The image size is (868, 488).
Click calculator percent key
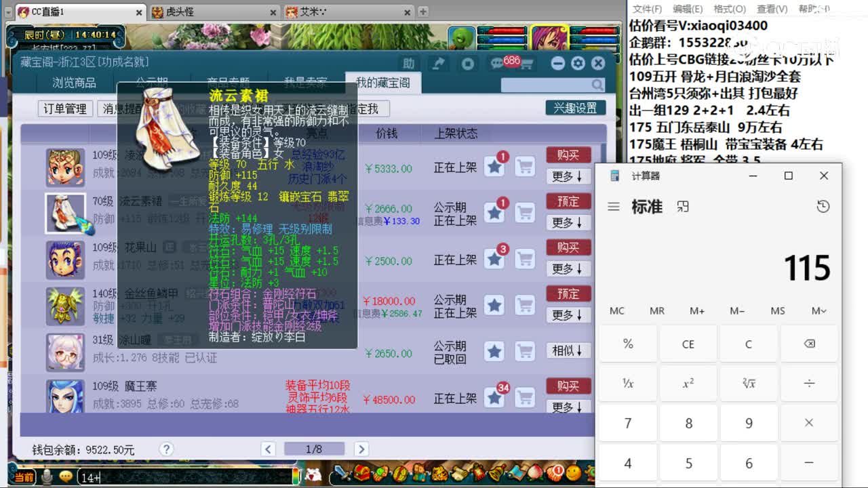point(627,344)
